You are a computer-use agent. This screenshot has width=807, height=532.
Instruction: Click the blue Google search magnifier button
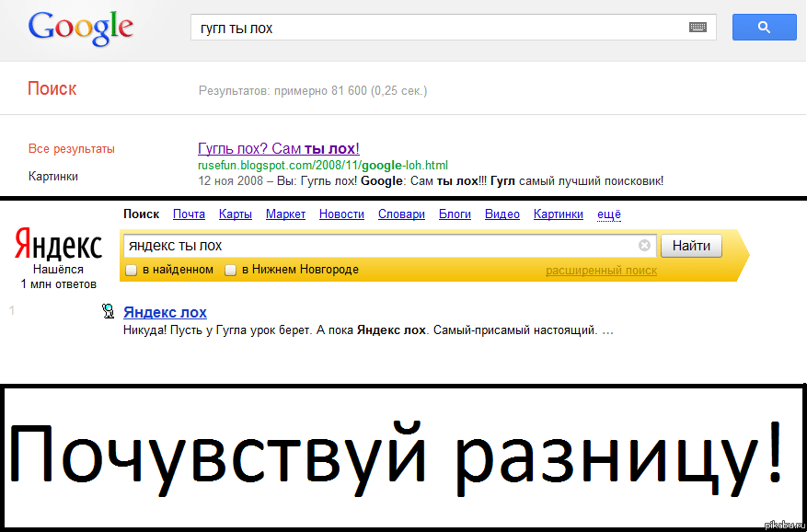[765, 28]
